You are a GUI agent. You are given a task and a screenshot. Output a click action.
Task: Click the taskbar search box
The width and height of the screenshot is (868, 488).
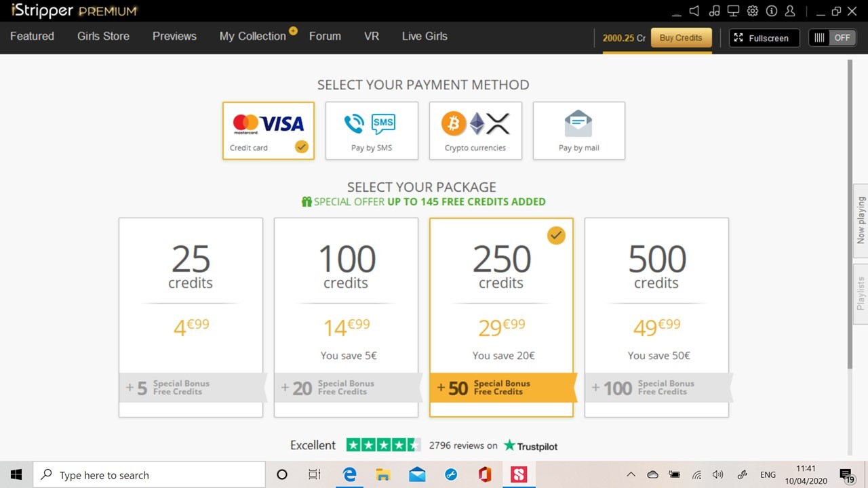tap(149, 474)
